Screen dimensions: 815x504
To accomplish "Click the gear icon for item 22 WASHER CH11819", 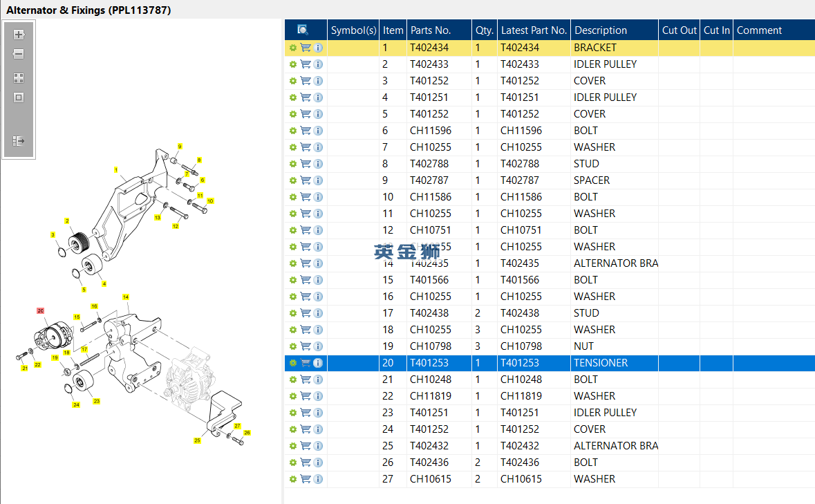I will tap(293, 396).
